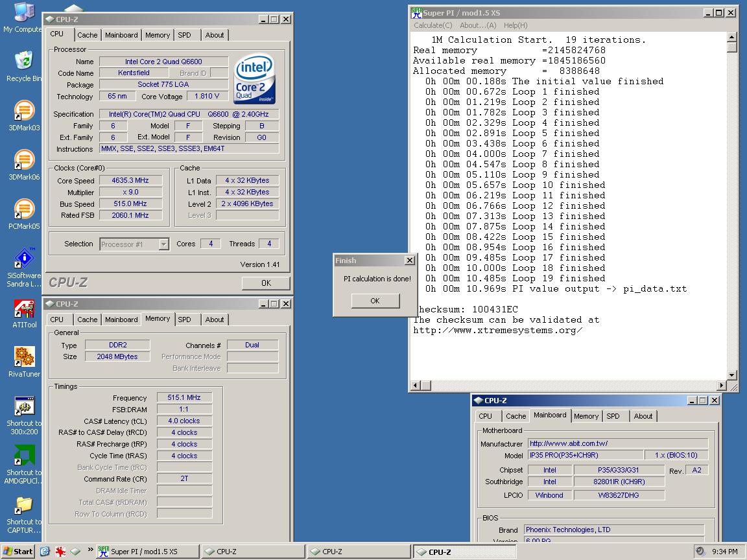The height and width of the screenshot is (560, 747).
Task: Click the top CPU-Z window title icon
Action: pos(49,19)
